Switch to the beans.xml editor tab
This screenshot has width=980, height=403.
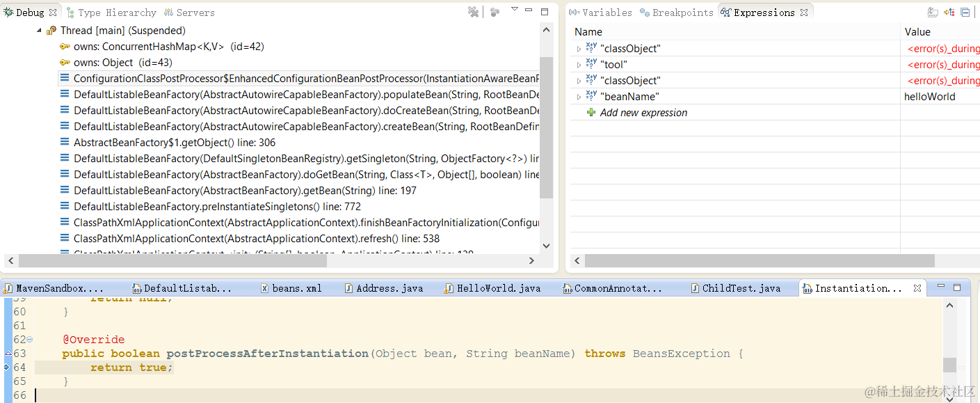pos(291,288)
